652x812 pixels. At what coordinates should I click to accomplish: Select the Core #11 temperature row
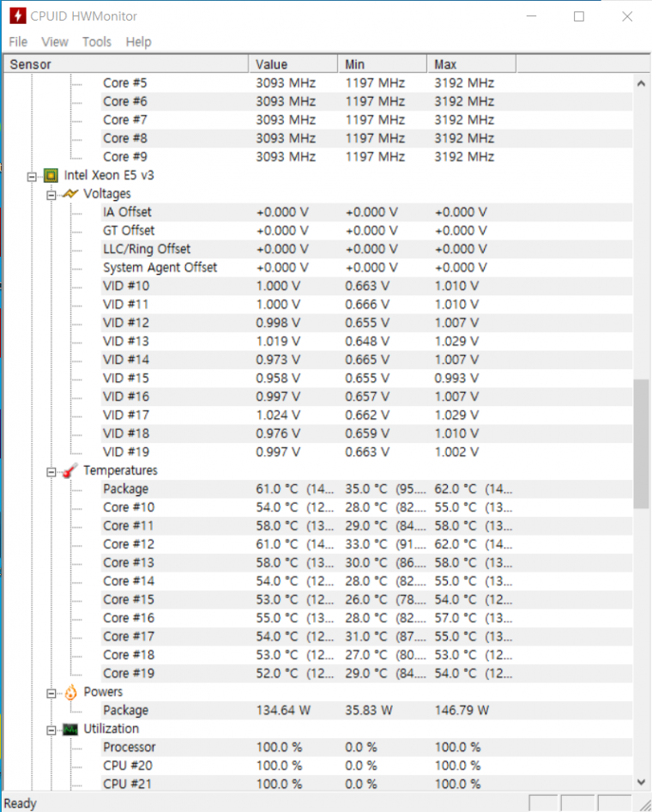click(x=366, y=526)
